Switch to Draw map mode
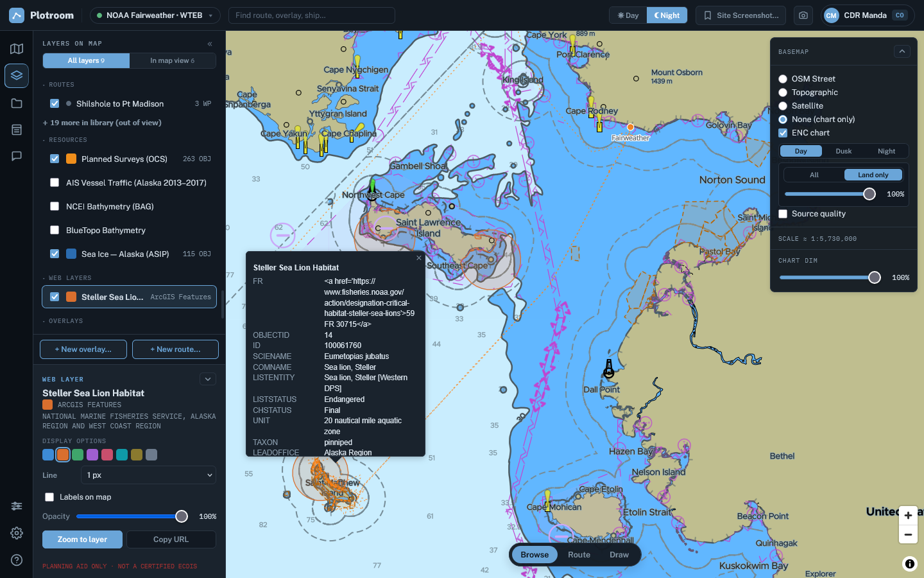924x578 pixels. pos(619,555)
